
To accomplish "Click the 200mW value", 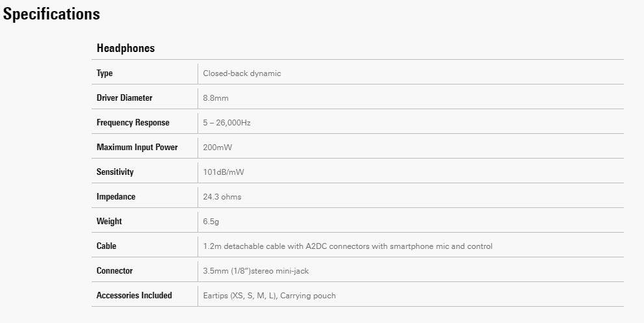I will pos(218,148).
